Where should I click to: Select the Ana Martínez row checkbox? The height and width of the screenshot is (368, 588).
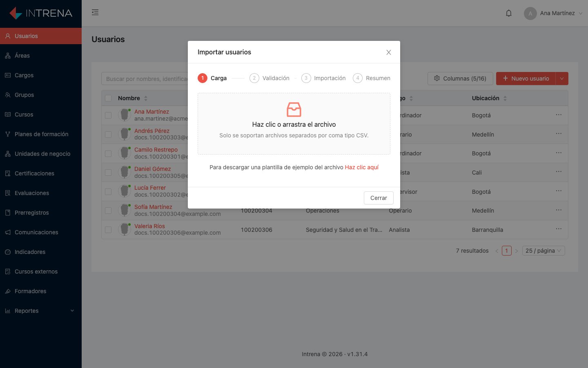tap(108, 115)
